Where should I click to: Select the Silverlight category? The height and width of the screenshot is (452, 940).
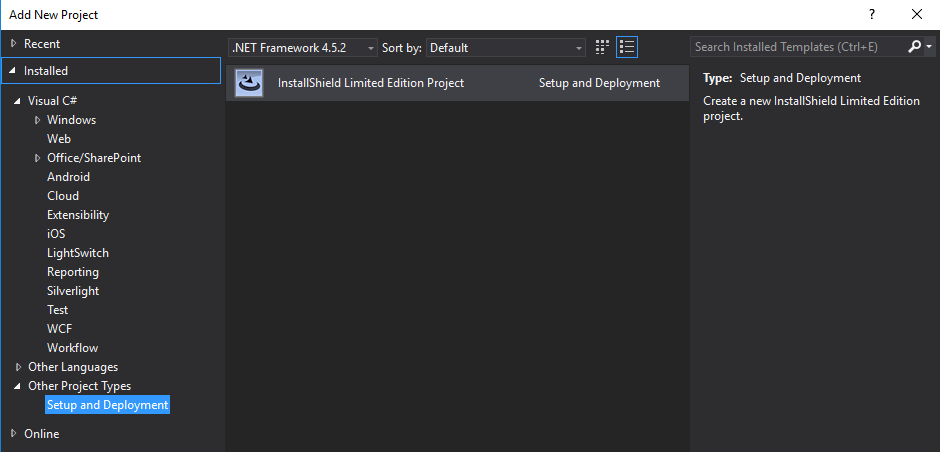click(73, 291)
